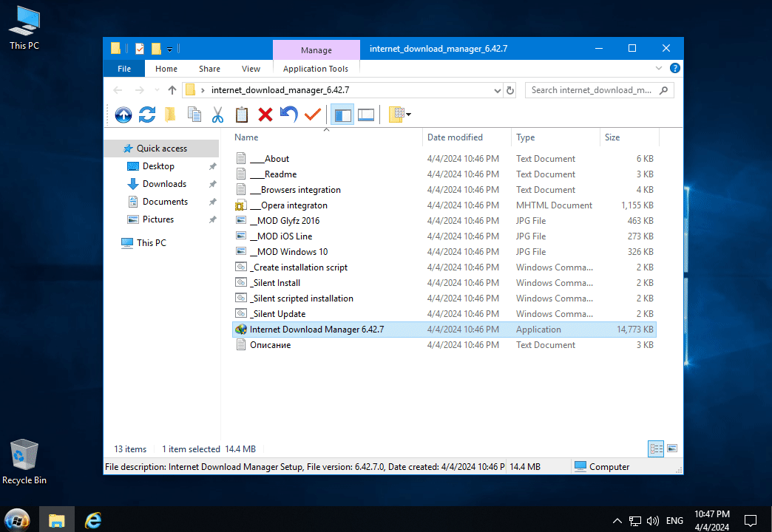Select the _MOD iOS Line image
The height and width of the screenshot is (532, 772).
[444, 236]
